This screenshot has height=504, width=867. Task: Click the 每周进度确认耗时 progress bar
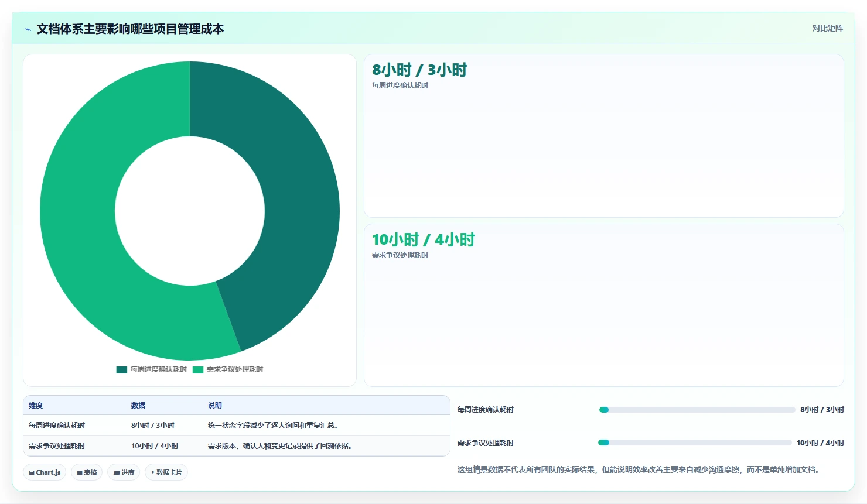point(697,410)
